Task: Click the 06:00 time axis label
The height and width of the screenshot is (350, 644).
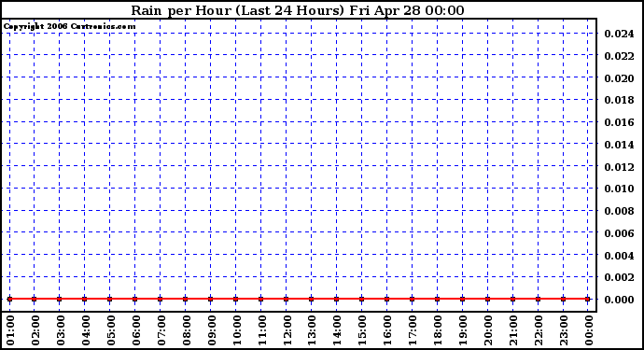Action: [x=136, y=330]
